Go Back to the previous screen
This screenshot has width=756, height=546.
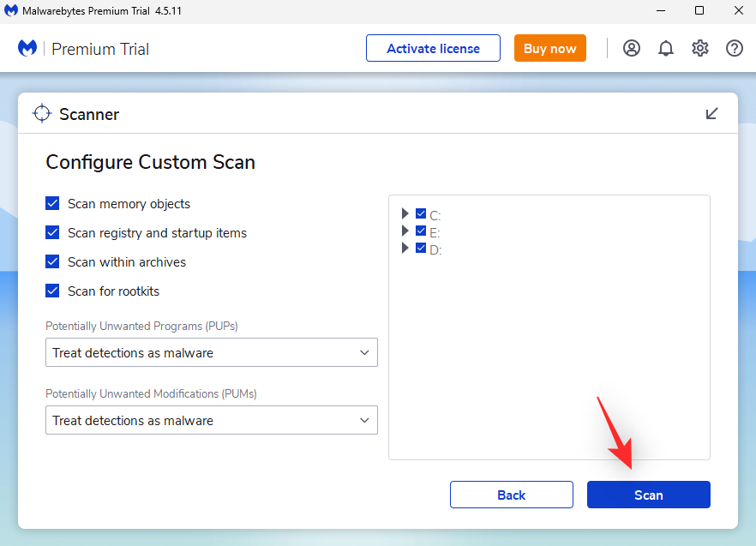click(511, 495)
